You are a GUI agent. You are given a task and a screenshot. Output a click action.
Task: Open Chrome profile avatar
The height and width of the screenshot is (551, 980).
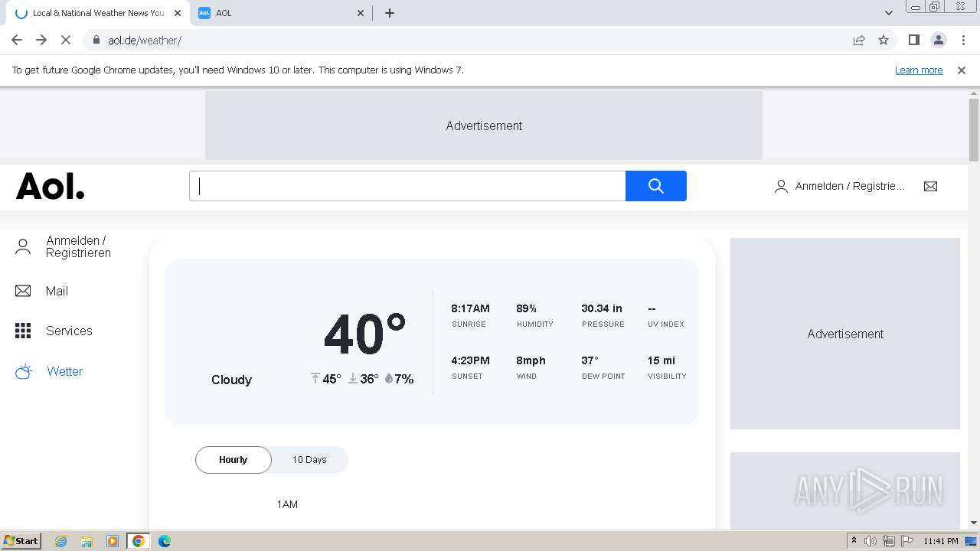point(938,40)
